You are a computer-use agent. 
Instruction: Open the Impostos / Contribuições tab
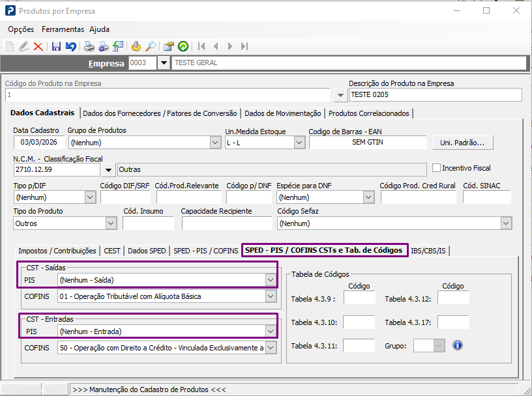[57, 251]
